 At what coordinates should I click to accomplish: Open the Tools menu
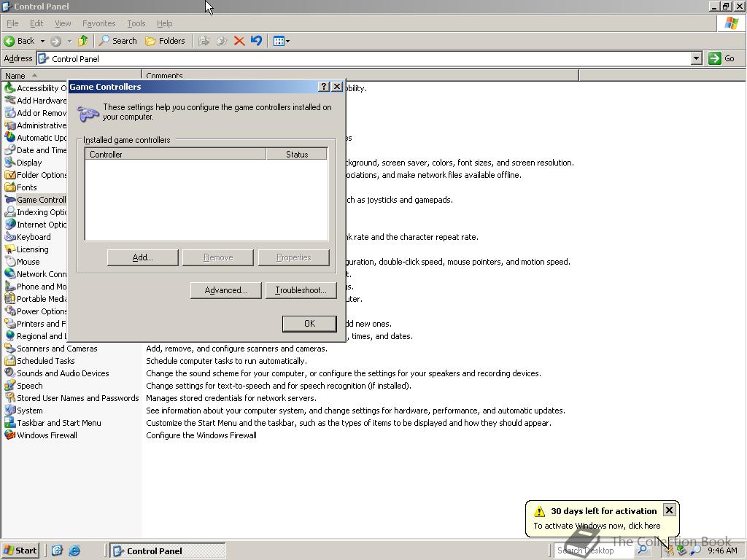click(136, 23)
